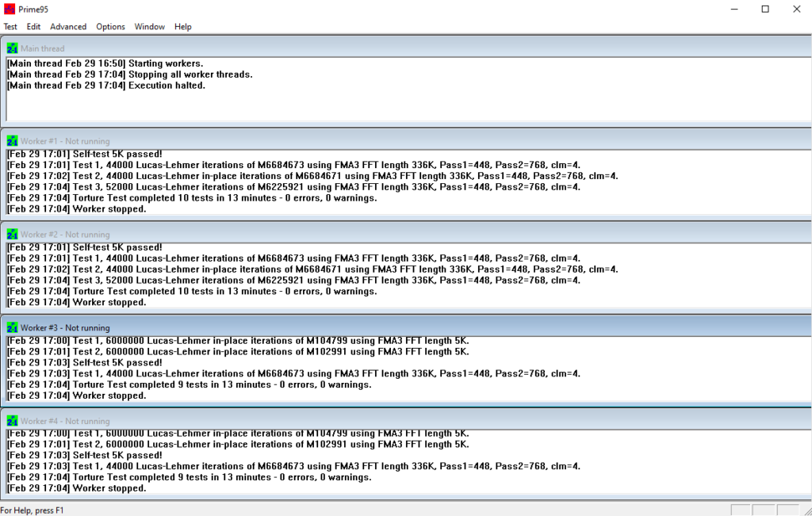
Task: Click the Worker #3 window icon
Action: coord(12,327)
